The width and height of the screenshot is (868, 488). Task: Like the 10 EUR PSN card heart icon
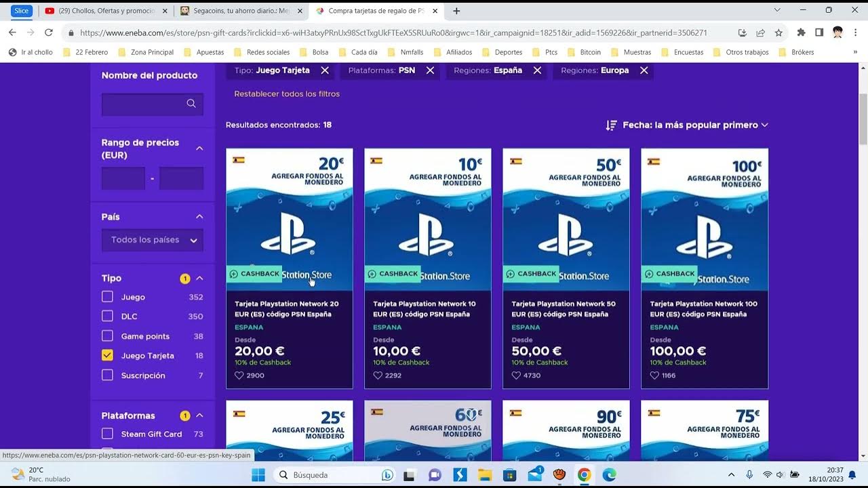coord(377,375)
